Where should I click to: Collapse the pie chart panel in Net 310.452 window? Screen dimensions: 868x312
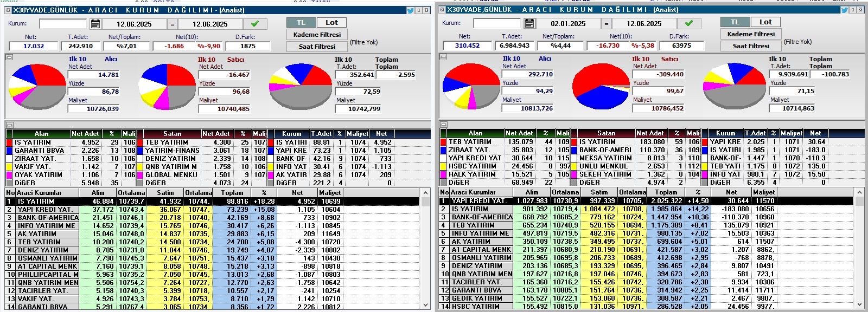(x=443, y=56)
